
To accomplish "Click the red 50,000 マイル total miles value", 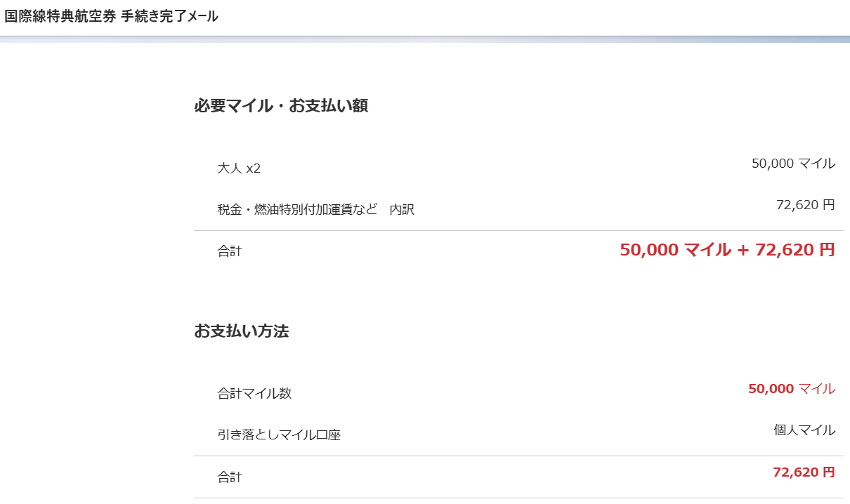I will [792, 389].
